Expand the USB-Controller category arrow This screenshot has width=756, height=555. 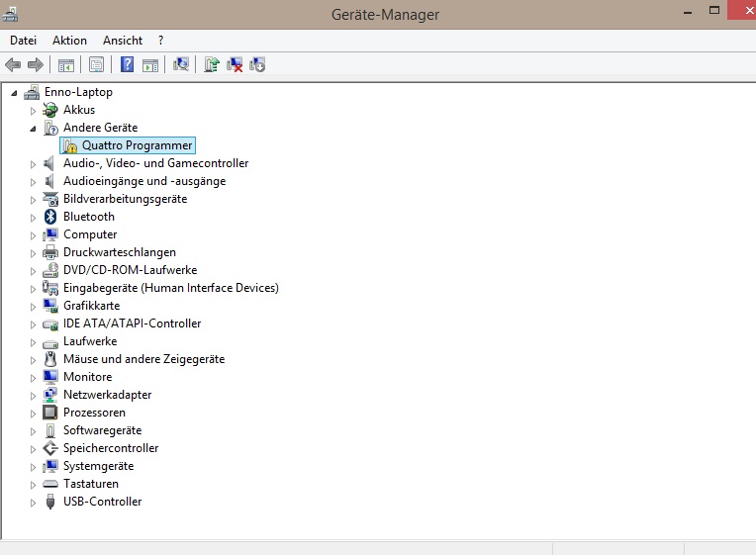coord(33,502)
